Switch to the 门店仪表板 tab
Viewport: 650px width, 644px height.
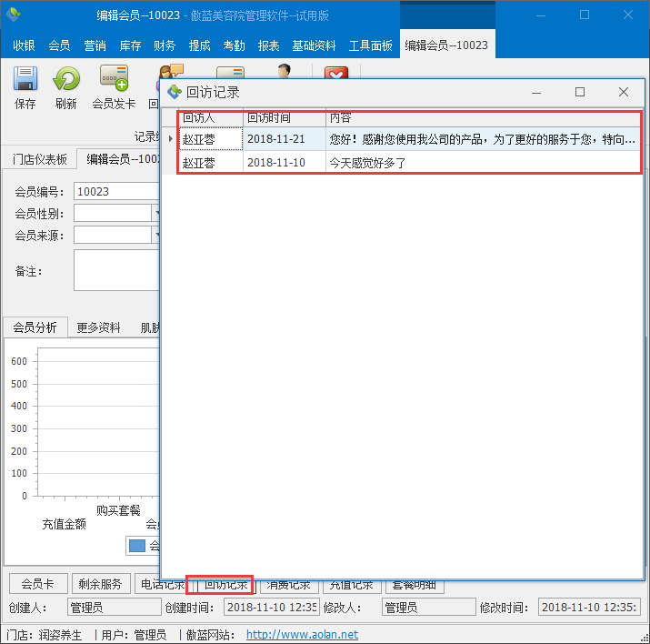(x=40, y=159)
